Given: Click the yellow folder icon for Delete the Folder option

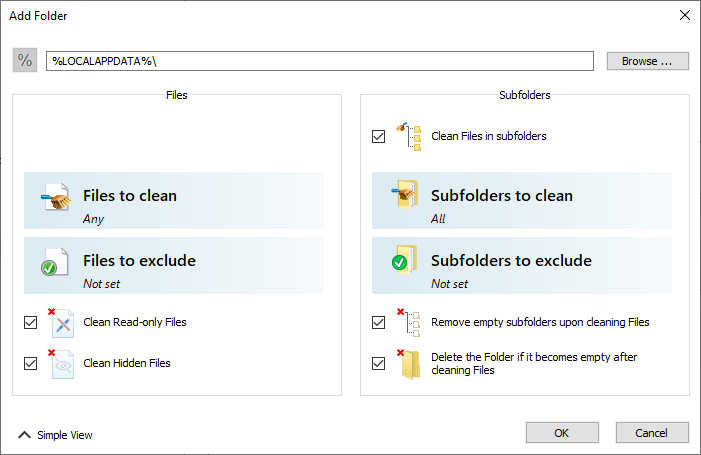Looking at the screenshot, I should point(409,364).
